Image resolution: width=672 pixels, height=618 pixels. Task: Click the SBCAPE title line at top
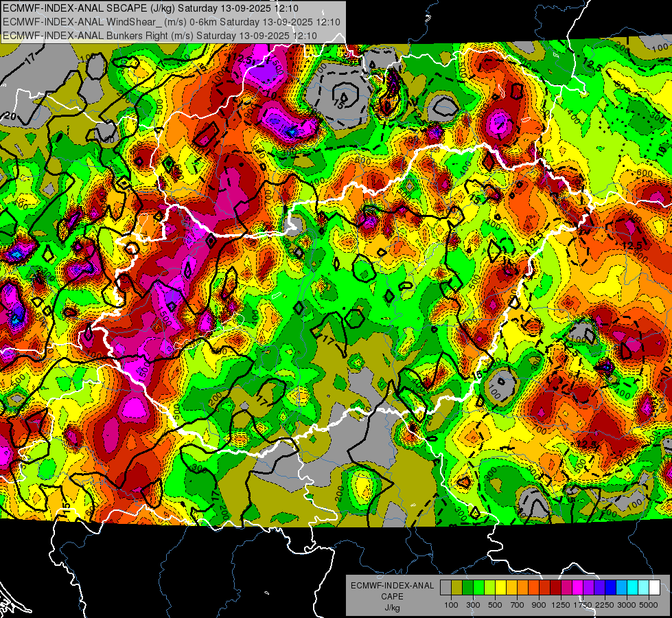150,8
